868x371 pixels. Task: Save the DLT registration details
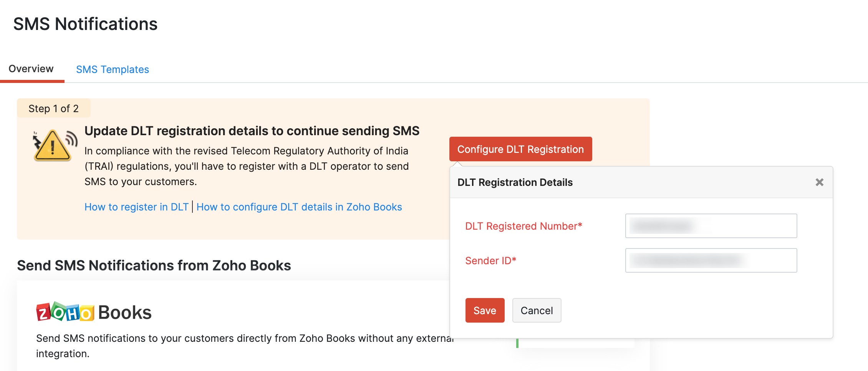485,310
